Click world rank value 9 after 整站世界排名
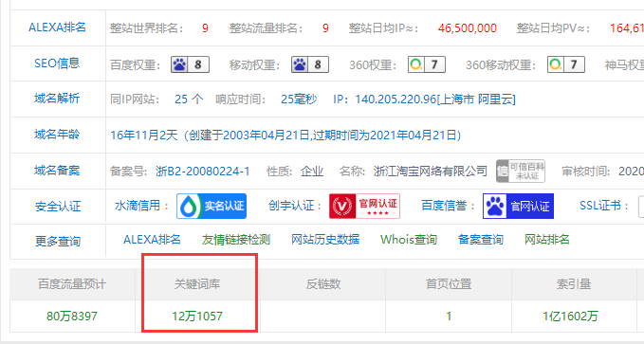This screenshot has height=344, width=644. click(x=205, y=28)
